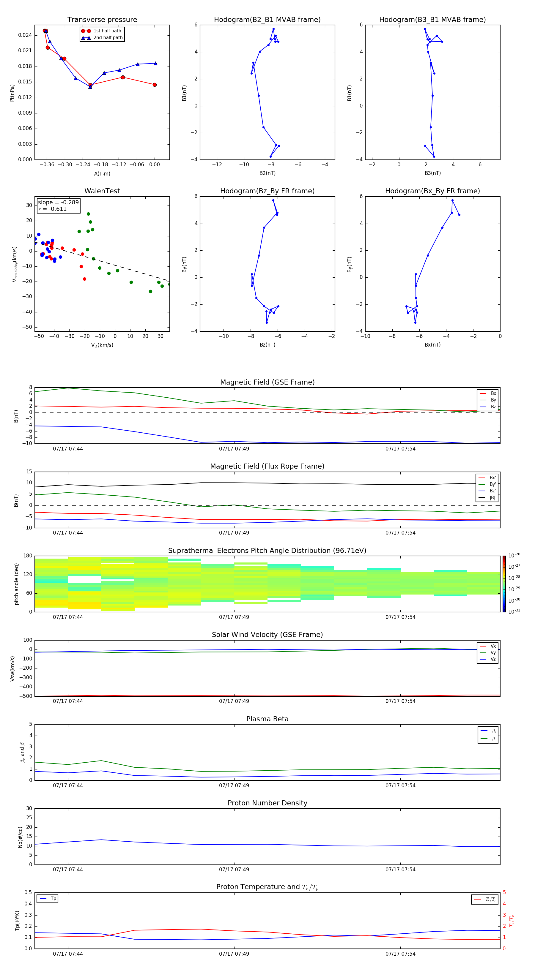535x980 pixels.
Task: Click the 'Bx' legend entry in GSE field plot
Action: coord(488,393)
